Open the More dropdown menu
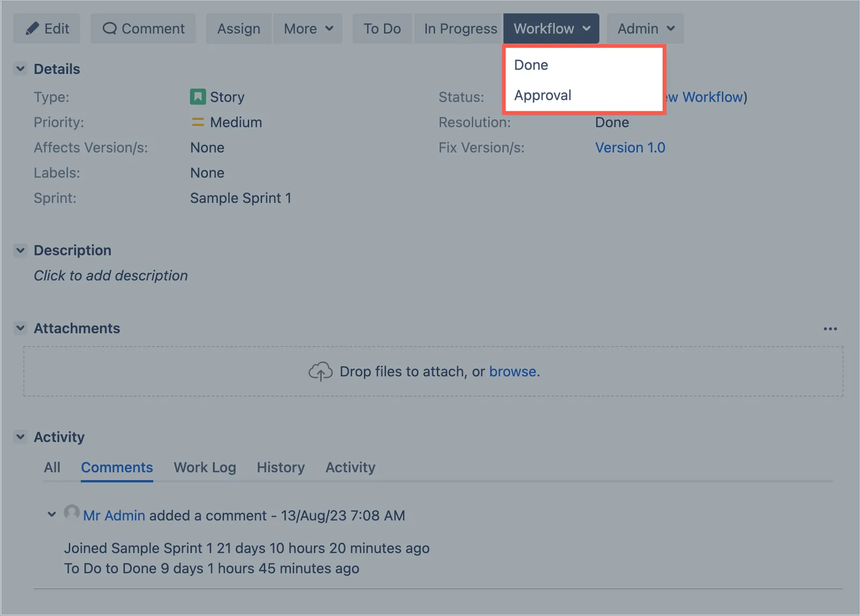The width and height of the screenshot is (860, 616). [x=308, y=28]
